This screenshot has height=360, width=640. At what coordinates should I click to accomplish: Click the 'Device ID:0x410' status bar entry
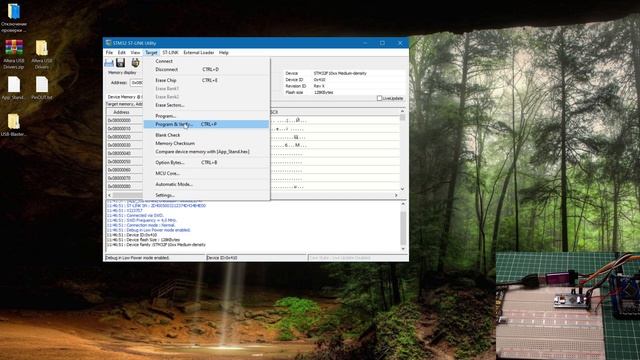pyautogui.click(x=256, y=258)
